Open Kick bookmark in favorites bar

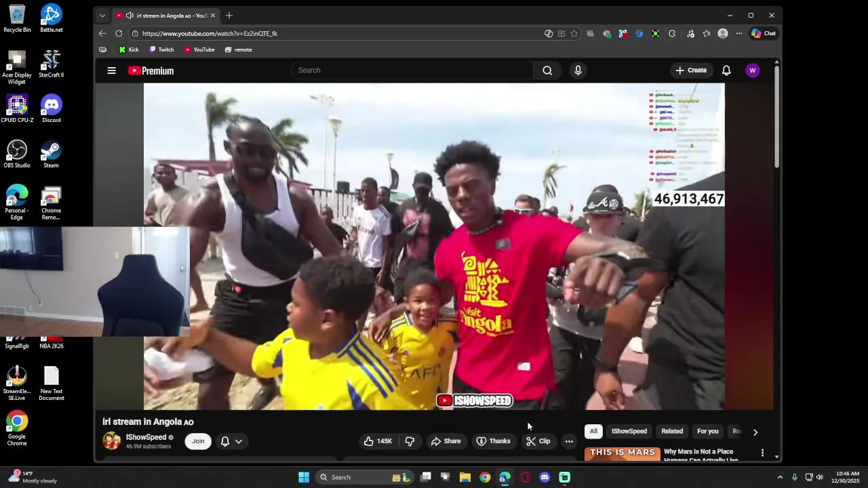129,49
